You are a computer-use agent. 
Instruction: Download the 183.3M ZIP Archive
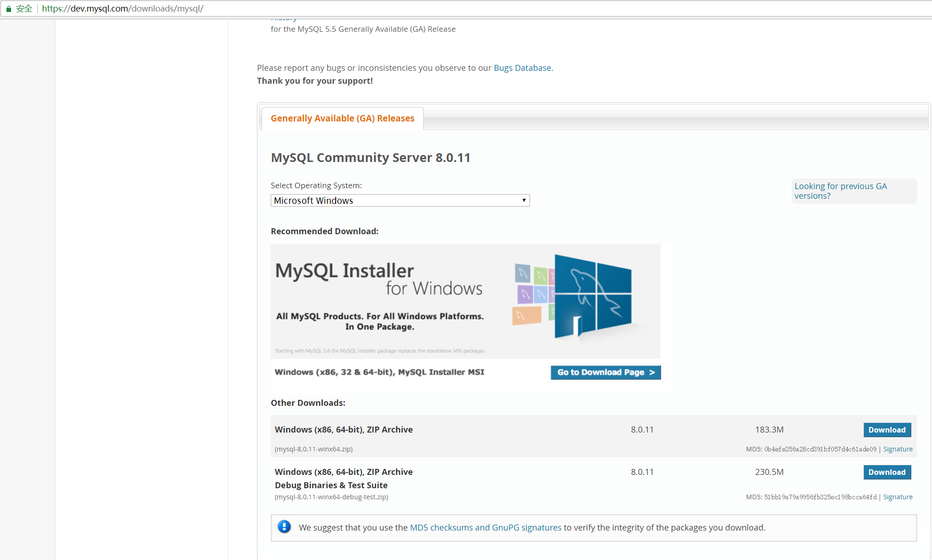(x=887, y=430)
